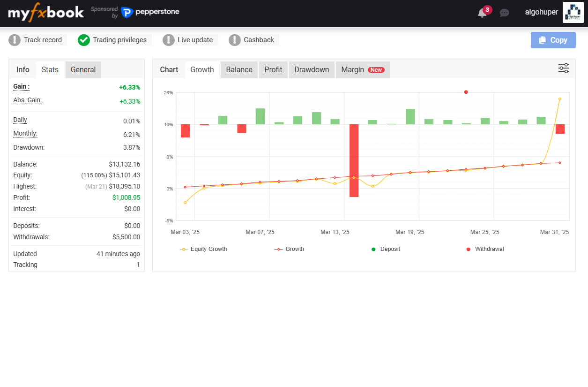Click the Trading privileges status label
This screenshot has height=387, width=588.
119,40
